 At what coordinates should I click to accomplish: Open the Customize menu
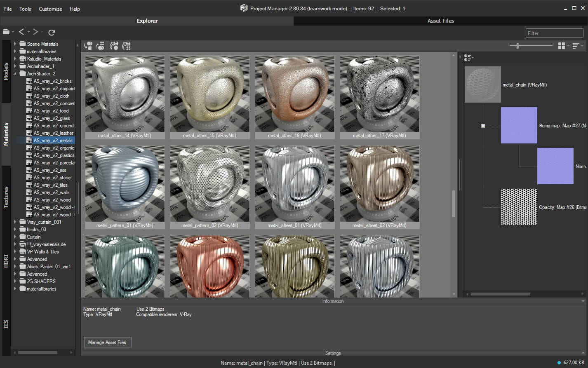tap(50, 9)
